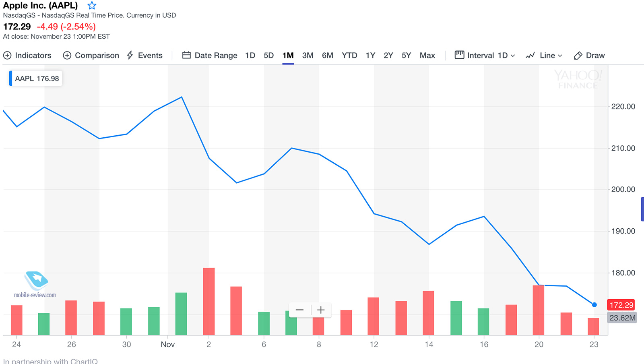The width and height of the screenshot is (644, 364).
Task: Select 6M range
Action: coord(328,56)
